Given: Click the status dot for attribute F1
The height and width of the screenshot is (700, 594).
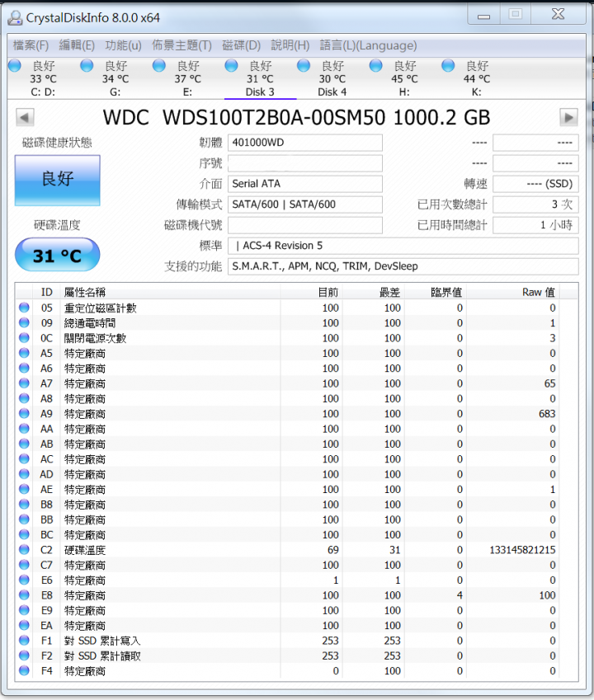Looking at the screenshot, I should coord(24,640).
